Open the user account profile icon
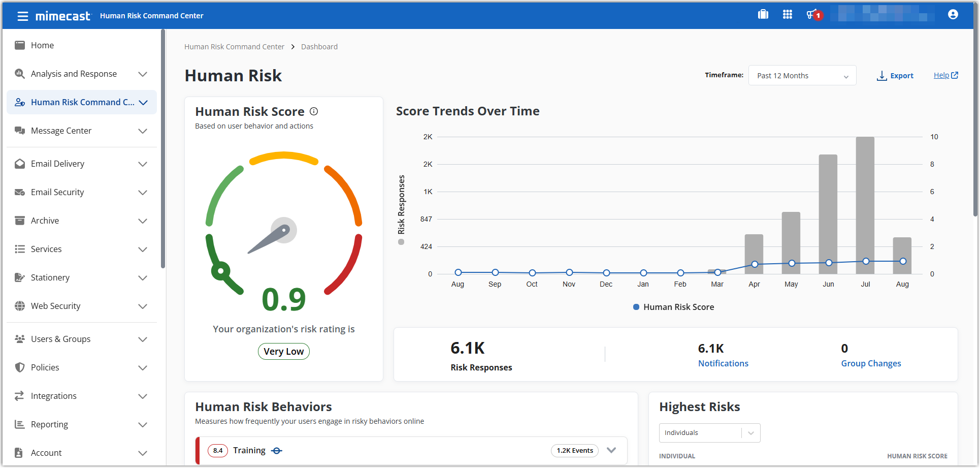This screenshot has width=980, height=468. 953,14
